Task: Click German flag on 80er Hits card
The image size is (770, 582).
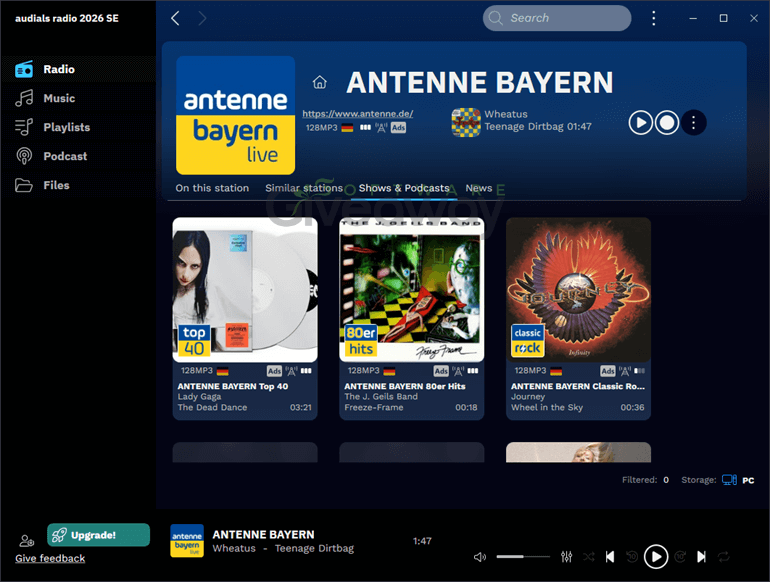Action: [389, 371]
